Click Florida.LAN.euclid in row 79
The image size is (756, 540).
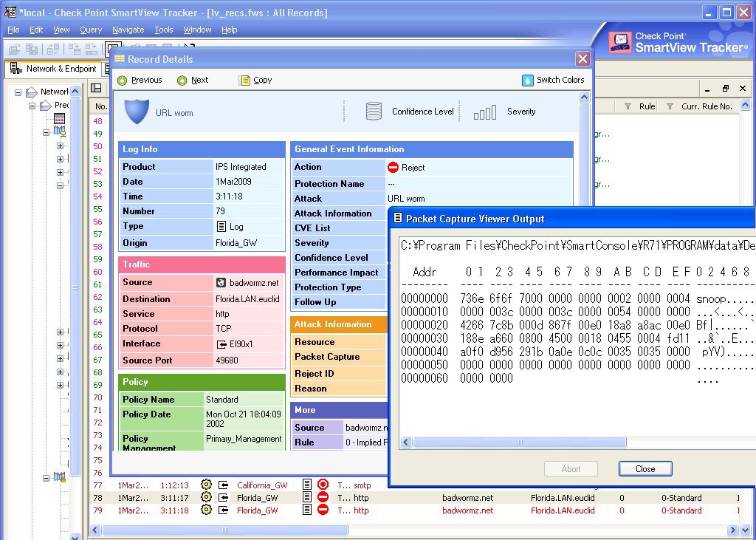coord(563,510)
